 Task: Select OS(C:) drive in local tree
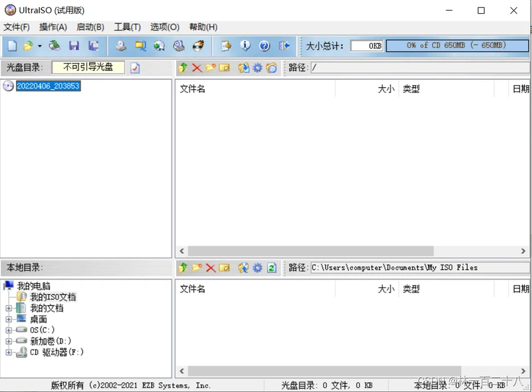(42, 330)
